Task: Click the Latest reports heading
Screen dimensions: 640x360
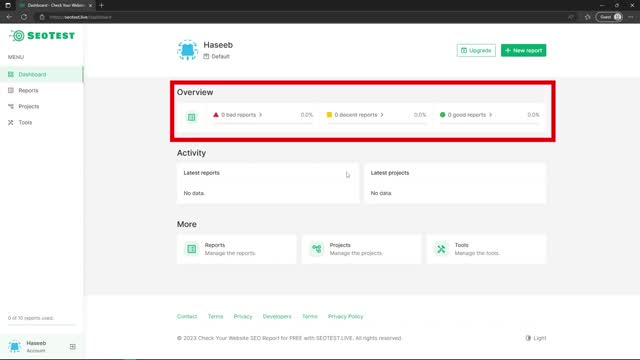Action: [x=202, y=173]
